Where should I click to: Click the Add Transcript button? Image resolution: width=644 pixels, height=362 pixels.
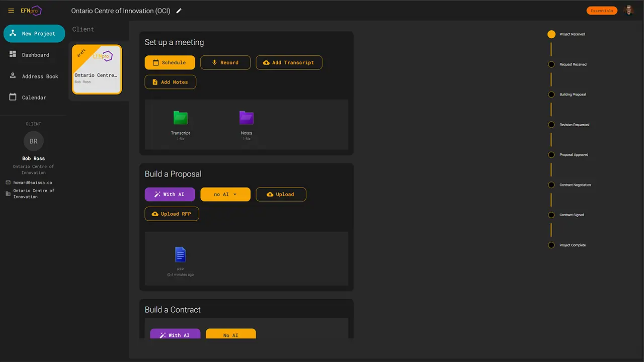[289, 63]
